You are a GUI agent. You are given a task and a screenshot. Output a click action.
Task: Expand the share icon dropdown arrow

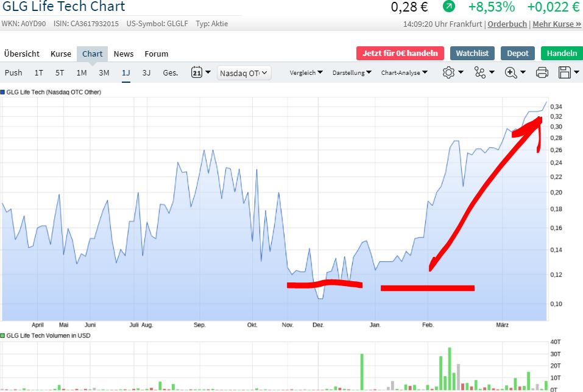492,72
